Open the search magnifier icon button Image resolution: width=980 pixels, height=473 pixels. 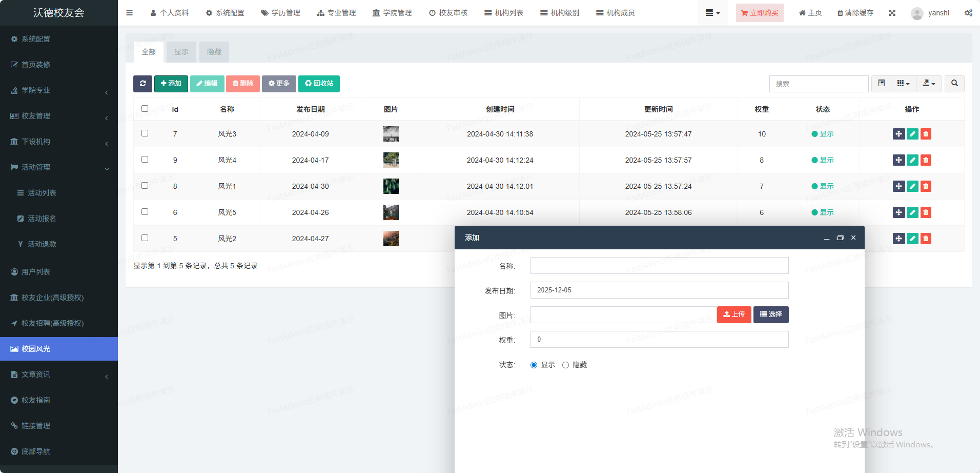pyautogui.click(x=954, y=84)
